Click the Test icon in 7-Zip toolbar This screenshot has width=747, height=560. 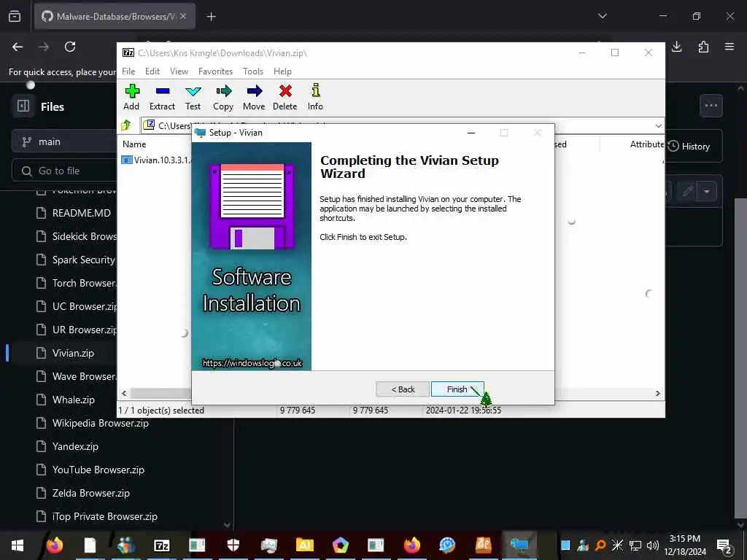(193, 98)
